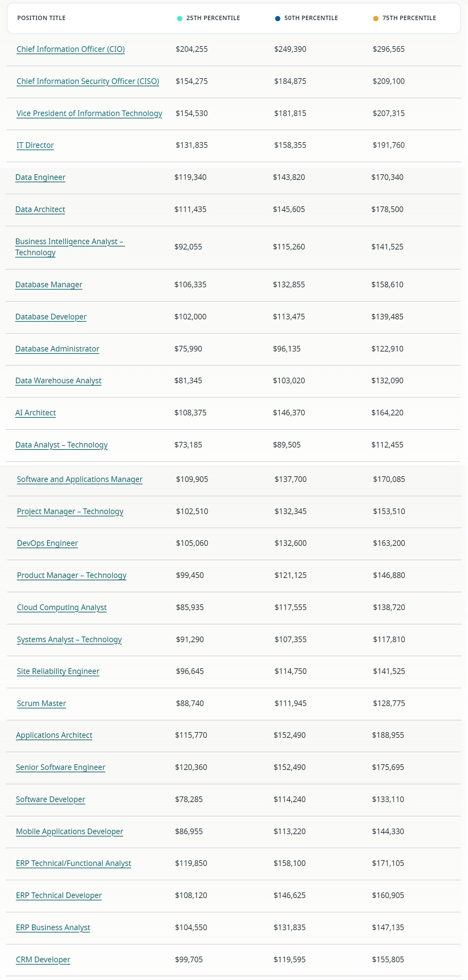The image size is (468, 980).
Task: Select the Data Engineer link
Action: point(40,177)
